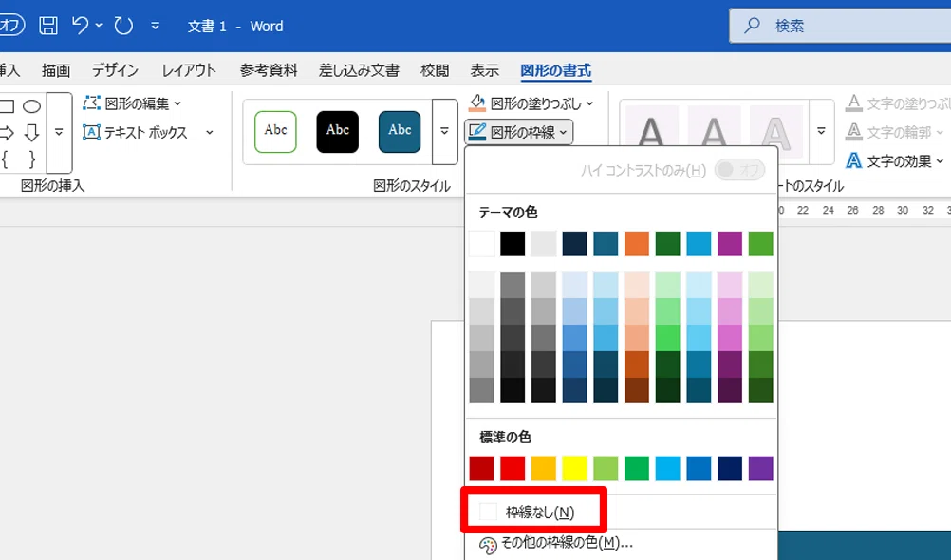
Task: Click 図形の枠線 button
Action: tap(519, 132)
